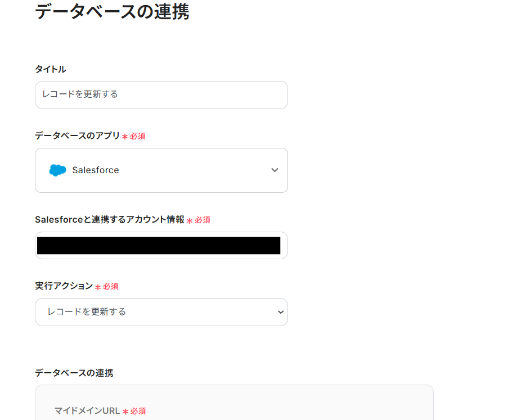508x420 pixels.
Task: Click the 実行アクション dropdown chevron arrow
Action: [281, 313]
